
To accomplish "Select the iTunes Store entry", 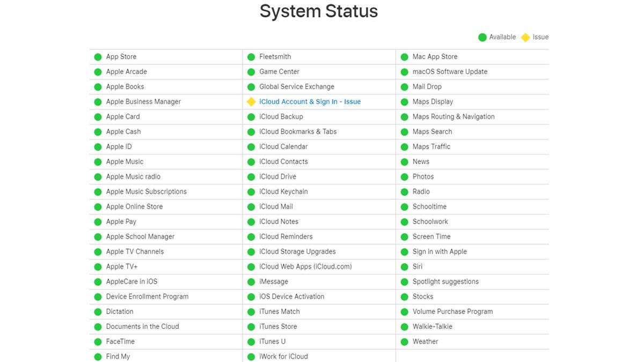I will point(279,326).
